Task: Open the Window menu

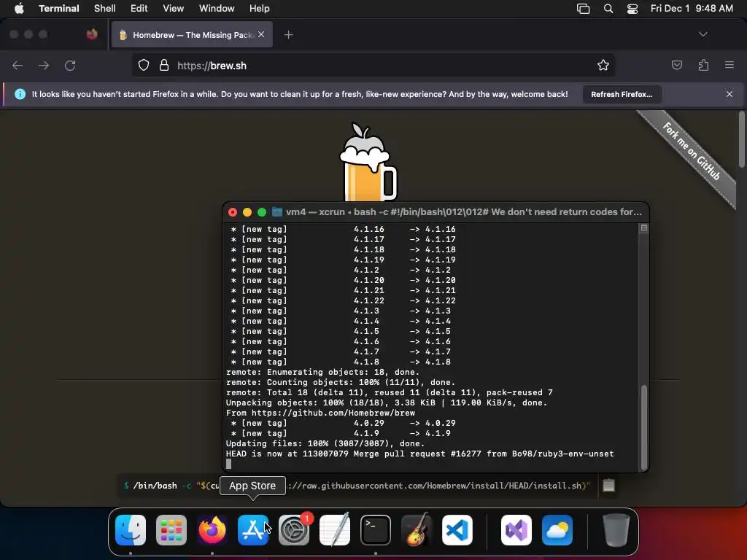Action: click(x=217, y=9)
